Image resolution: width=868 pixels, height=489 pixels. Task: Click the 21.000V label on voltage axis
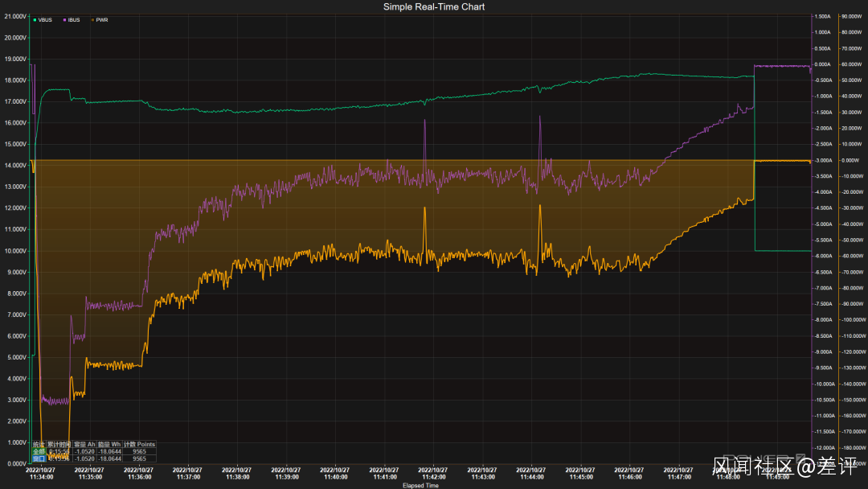point(16,16)
